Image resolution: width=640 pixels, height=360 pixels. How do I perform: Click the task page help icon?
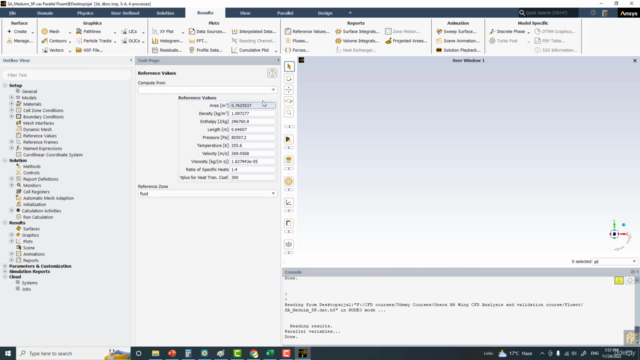click(x=272, y=73)
